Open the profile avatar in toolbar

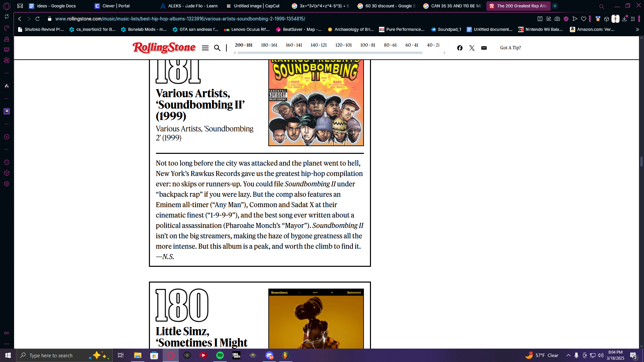point(615,19)
